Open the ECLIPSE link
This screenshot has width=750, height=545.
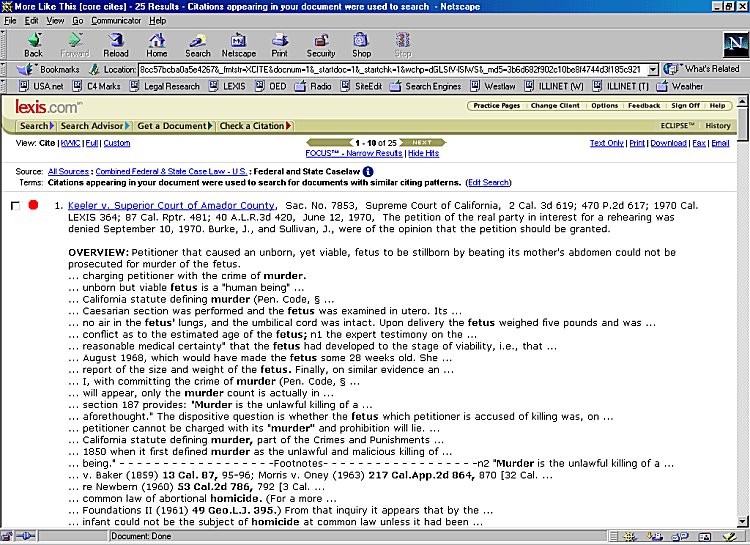(677, 125)
